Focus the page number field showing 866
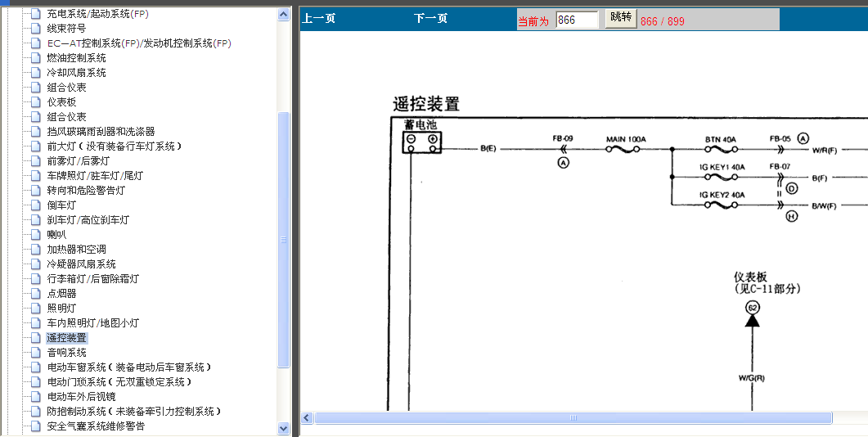The image size is (868, 437). coord(577,20)
